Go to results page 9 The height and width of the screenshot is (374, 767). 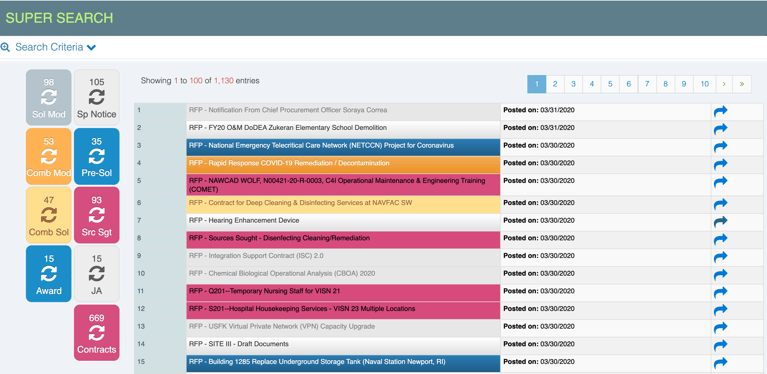(684, 84)
